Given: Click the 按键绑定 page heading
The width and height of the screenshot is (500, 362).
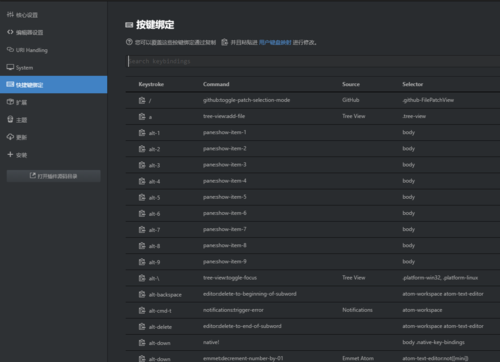Looking at the screenshot, I should pyautogui.click(x=155, y=25).
